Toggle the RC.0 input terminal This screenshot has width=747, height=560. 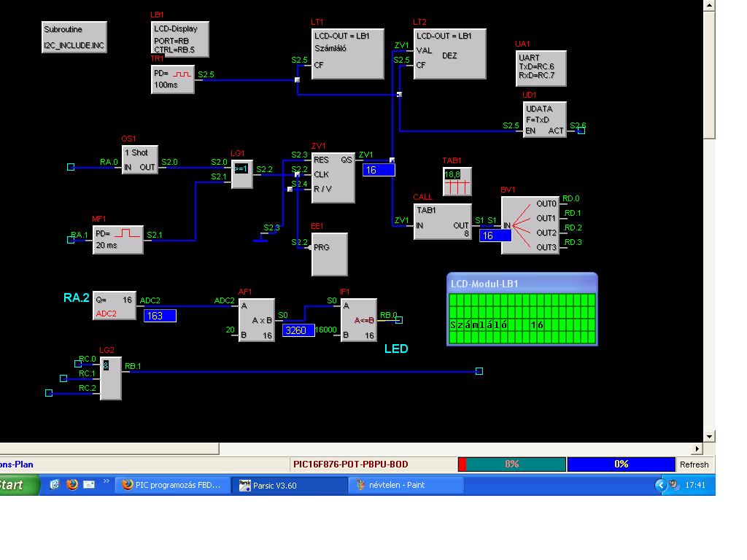[78, 364]
